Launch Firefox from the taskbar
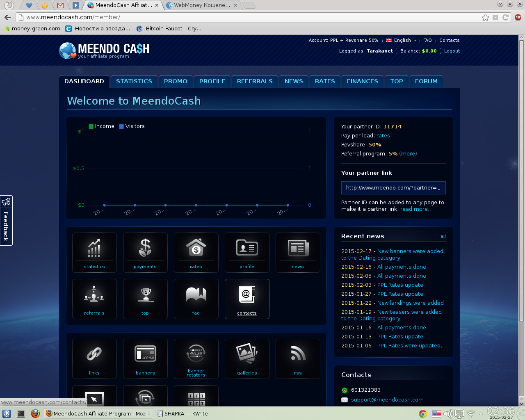This screenshot has height=420, width=525. [x=35, y=413]
